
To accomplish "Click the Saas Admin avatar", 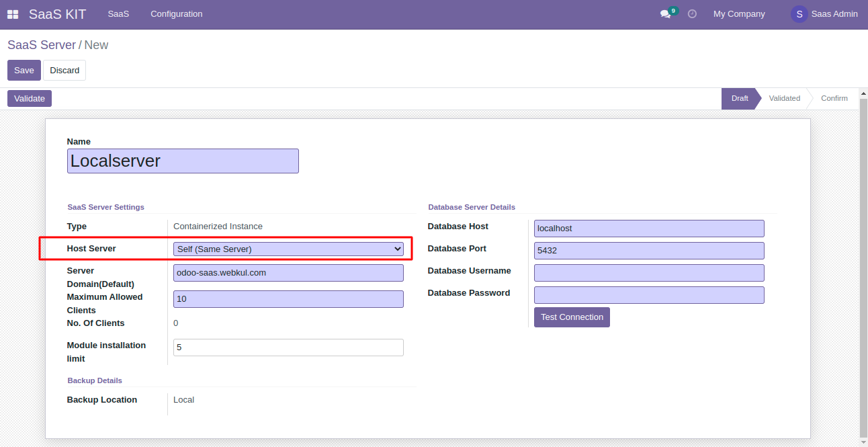I will pyautogui.click(x=799, y=14).
